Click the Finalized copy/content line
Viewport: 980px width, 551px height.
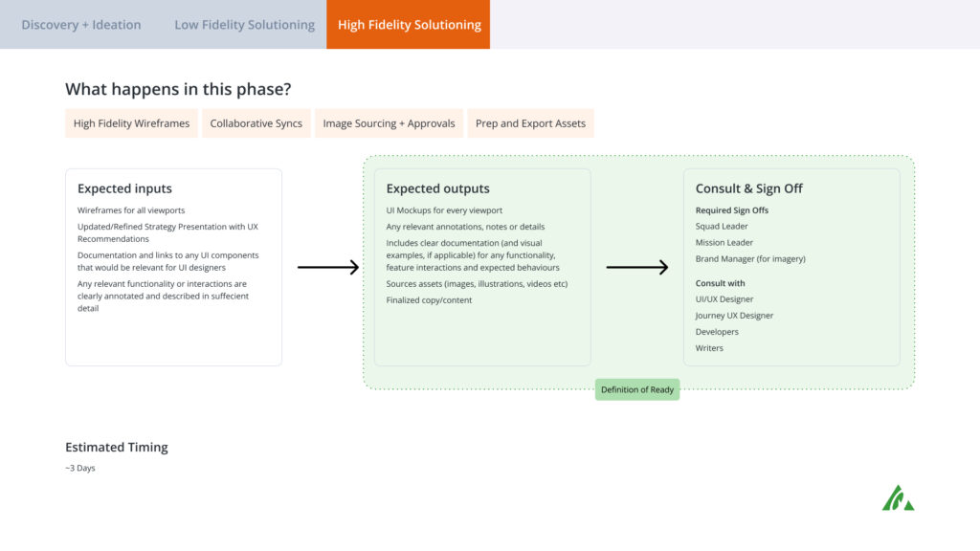coord(429,299)
